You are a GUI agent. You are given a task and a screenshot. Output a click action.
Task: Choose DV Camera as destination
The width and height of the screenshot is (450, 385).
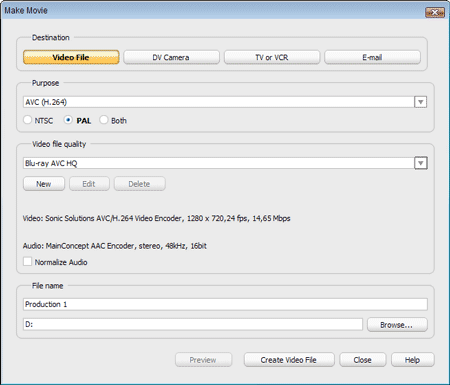(x=171, y=57)
